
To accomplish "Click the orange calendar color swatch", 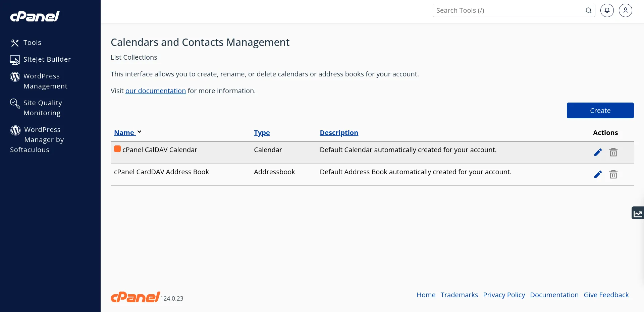I will [117, 149].
